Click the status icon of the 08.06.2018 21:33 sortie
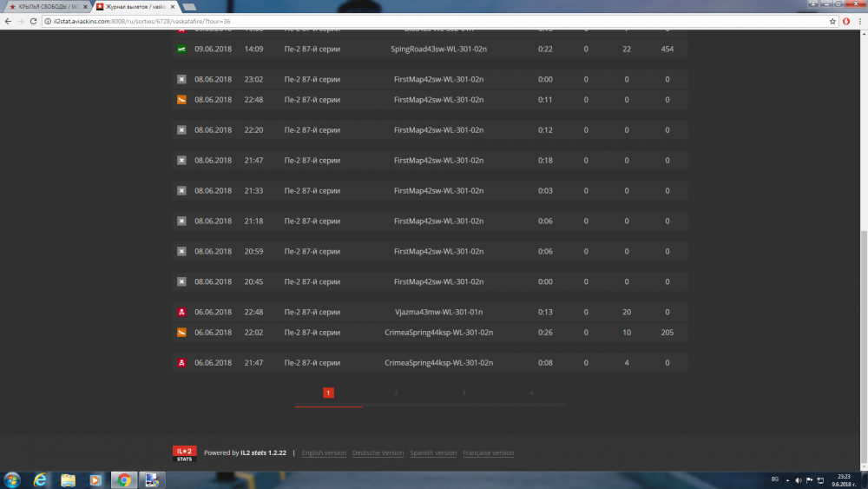 point(181,190)
